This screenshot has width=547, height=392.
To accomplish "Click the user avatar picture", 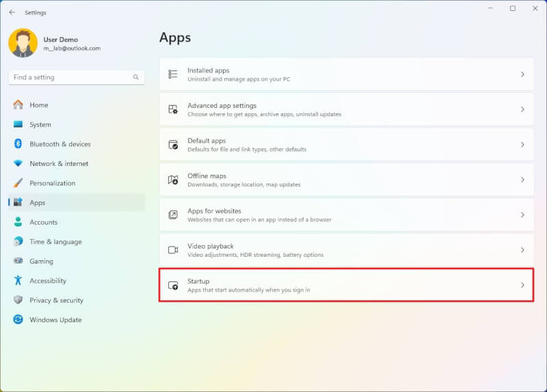I will (x=23, y=43).
